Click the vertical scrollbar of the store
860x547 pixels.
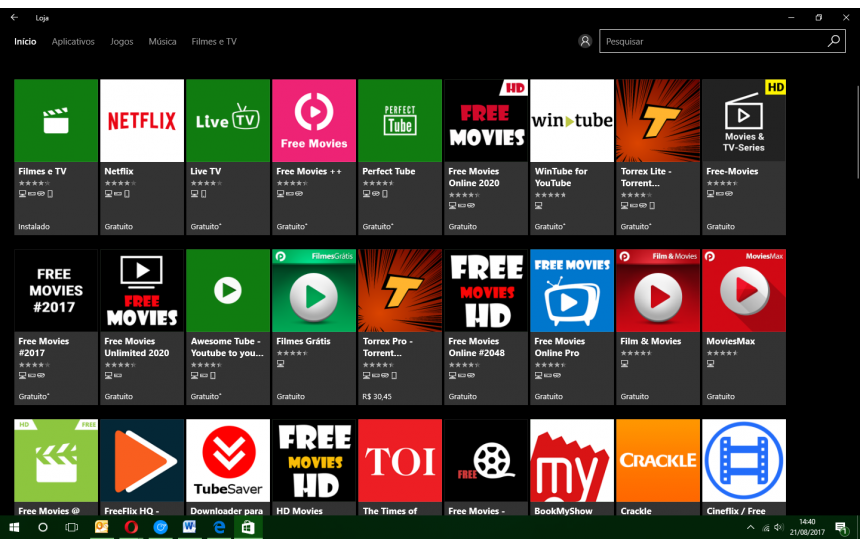coord(857,132)
